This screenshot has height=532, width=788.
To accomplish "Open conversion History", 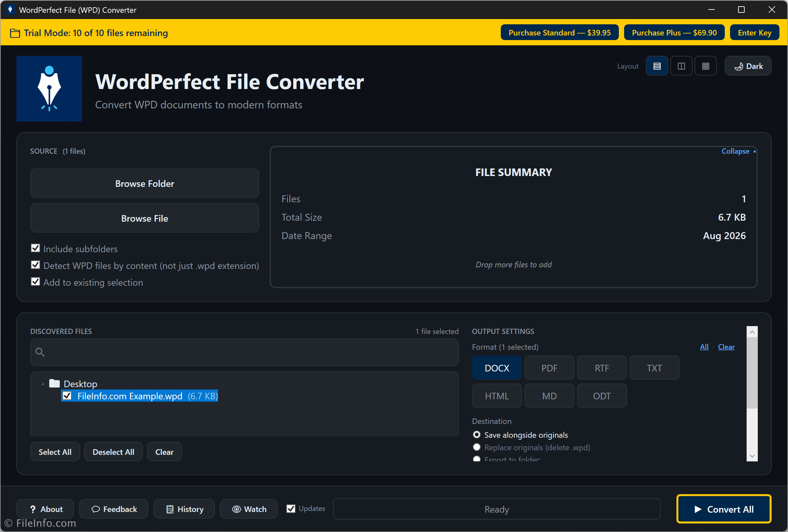I will [x=184, y=509].
